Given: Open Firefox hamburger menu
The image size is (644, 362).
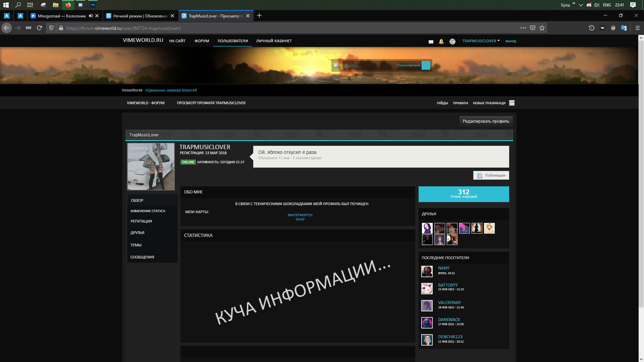Looking at the screenshot, I should [x=638, y=28].
